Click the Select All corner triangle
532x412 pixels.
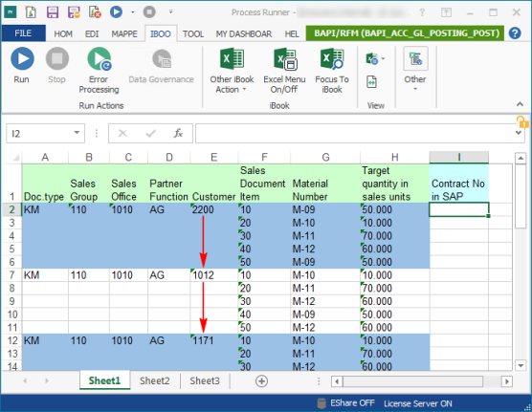click(15, 158)
